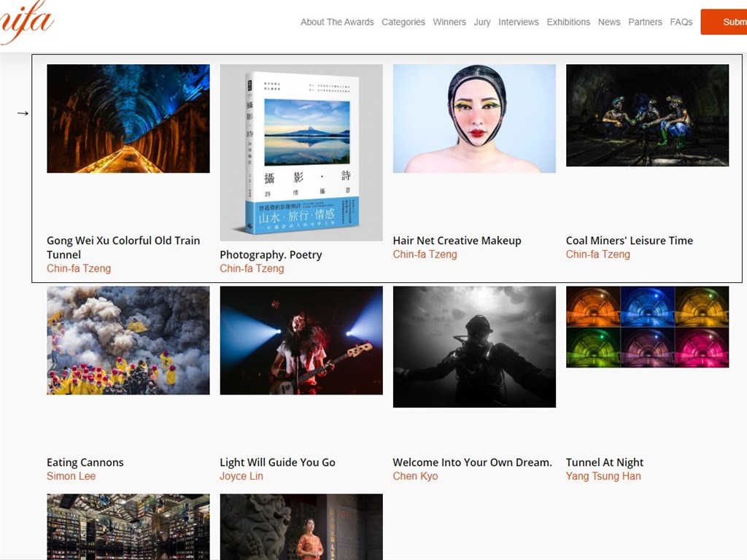Open Coal Miners' Leisure Time photo
Screen dimensions: 747x560
(x=647, y=115)
